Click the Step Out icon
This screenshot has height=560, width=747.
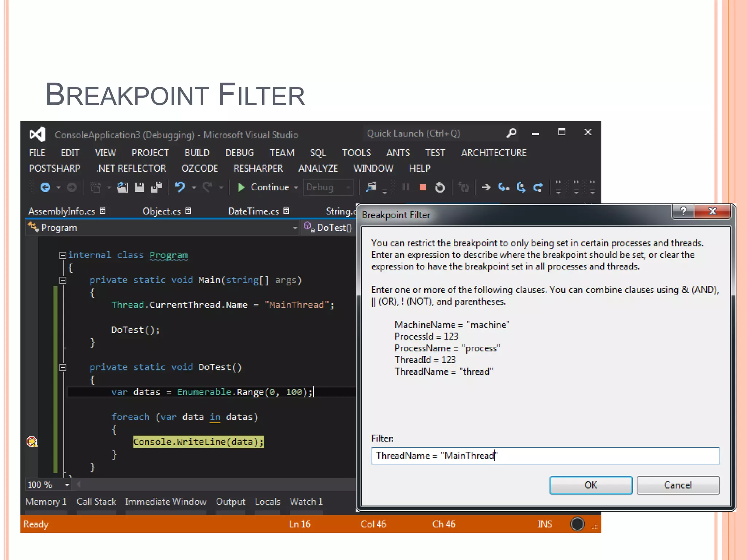[538, 187]
